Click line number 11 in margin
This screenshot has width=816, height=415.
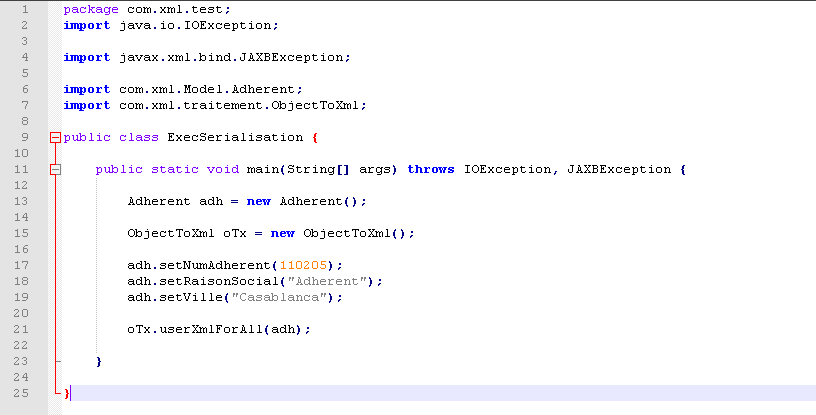pos(21,169)
